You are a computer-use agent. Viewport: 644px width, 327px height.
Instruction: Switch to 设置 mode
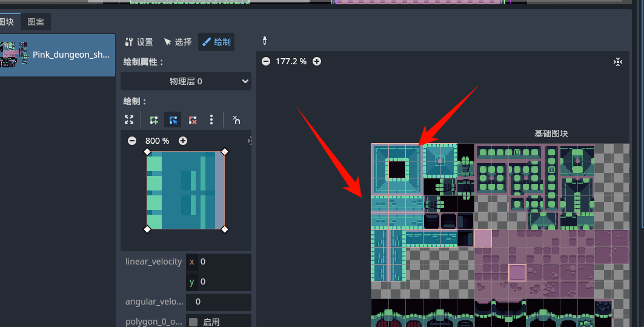[139, 42]
